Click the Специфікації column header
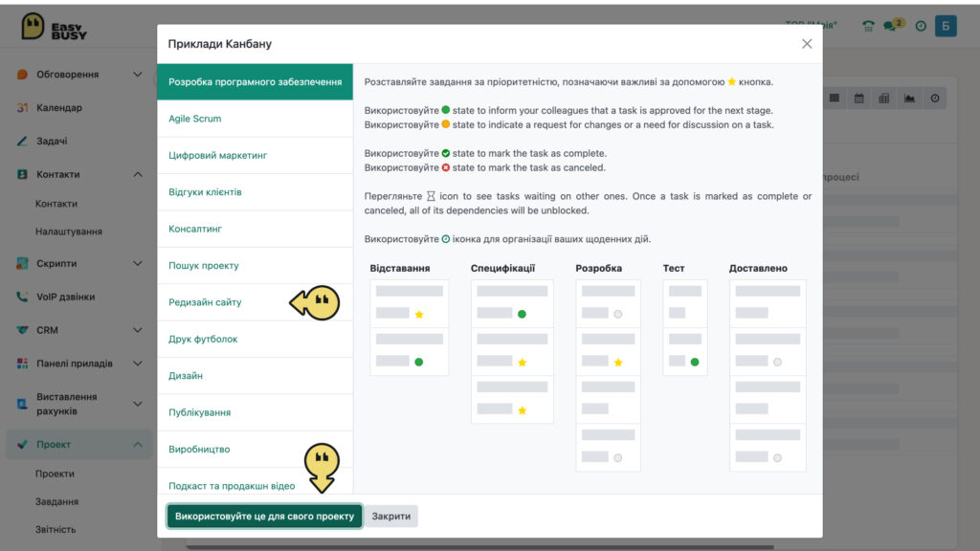The image size is (980, 551). [503, 268]
